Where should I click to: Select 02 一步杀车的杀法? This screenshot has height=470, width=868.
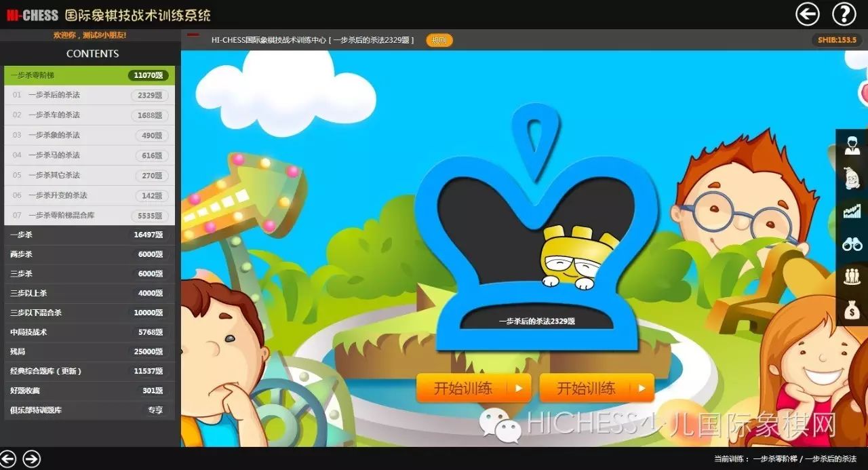(90, 115)
